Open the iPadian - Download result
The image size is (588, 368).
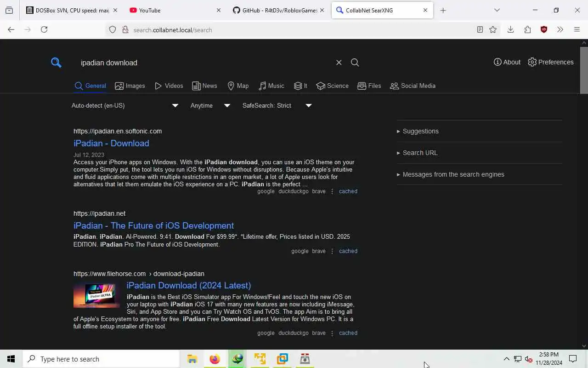click(x=111, y=143)
